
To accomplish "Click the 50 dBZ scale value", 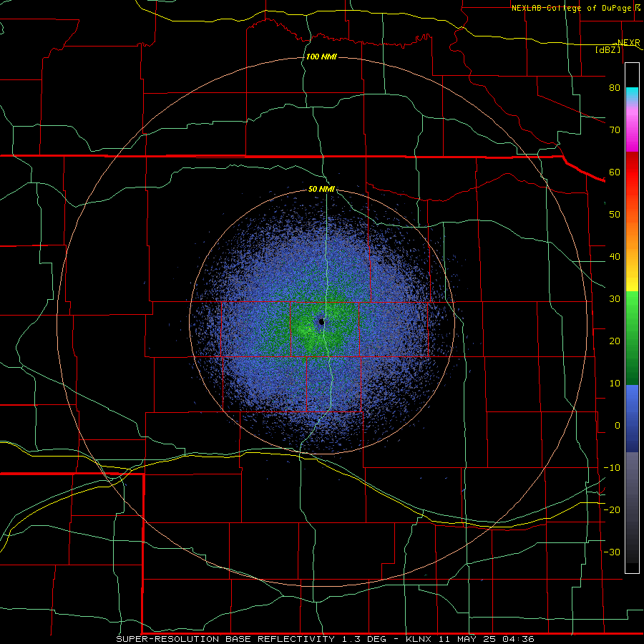I will click(615, 215).
